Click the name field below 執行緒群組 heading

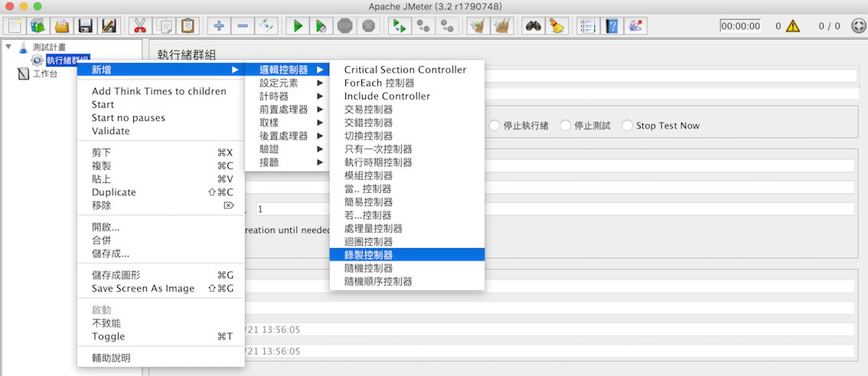671,76
